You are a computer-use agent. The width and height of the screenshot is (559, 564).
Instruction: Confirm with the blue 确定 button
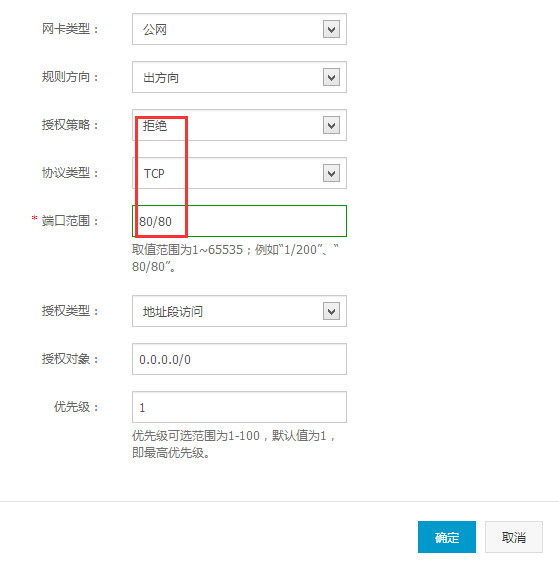(x=447, y=537)
